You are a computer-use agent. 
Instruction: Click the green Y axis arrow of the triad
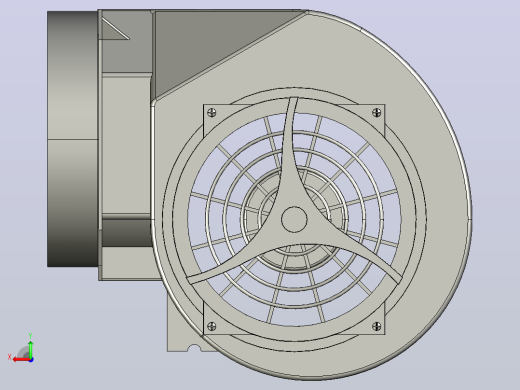(x=30, y=349)
